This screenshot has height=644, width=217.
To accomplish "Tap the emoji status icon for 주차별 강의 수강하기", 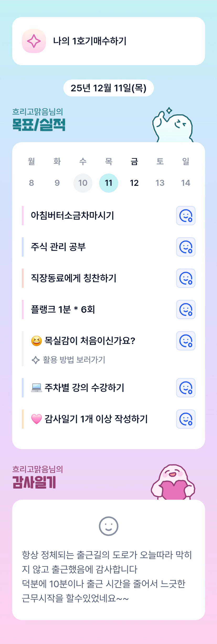I will point(186,388).
